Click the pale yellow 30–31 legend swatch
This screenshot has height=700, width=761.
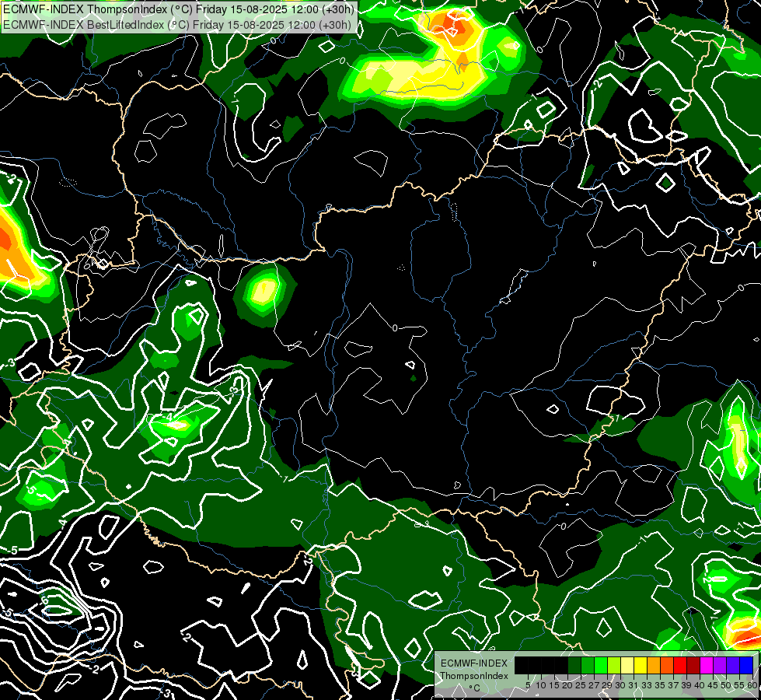(x=627, y=666)
